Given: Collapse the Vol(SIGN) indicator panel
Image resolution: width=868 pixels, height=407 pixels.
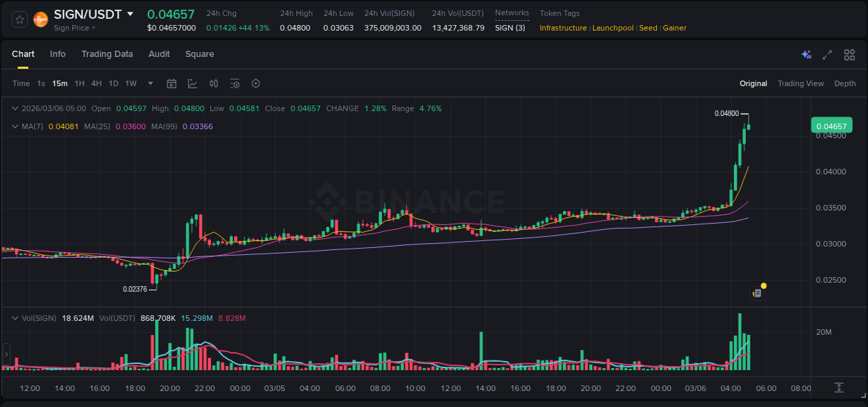Looking at the screenshot, I should pyautogui.click(x=15, y=318).
